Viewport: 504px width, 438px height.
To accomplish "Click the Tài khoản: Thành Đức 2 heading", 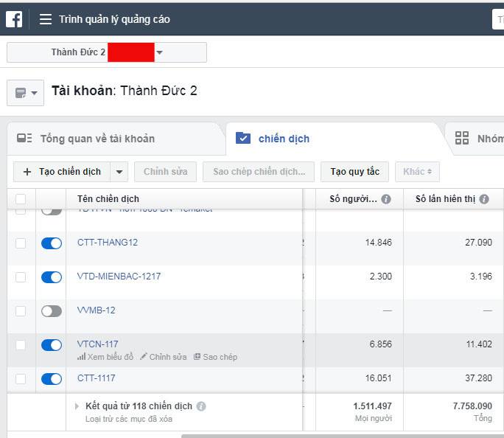I will [125, 91].
